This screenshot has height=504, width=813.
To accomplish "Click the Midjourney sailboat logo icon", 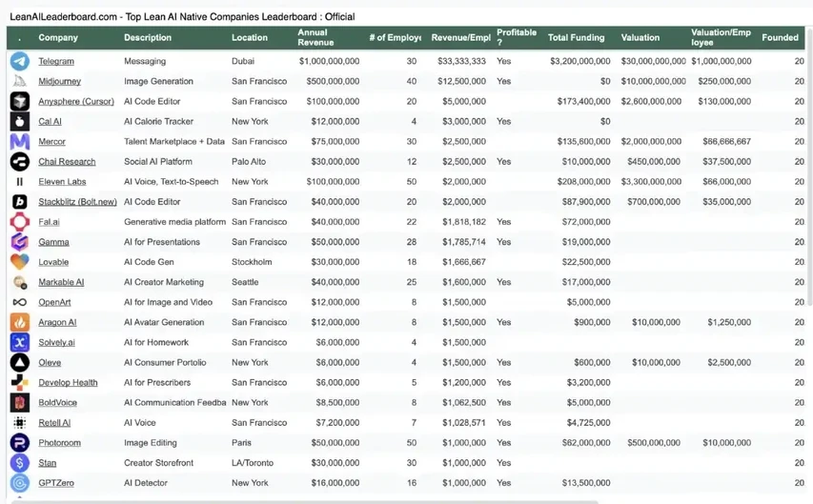I will (20, 81).
